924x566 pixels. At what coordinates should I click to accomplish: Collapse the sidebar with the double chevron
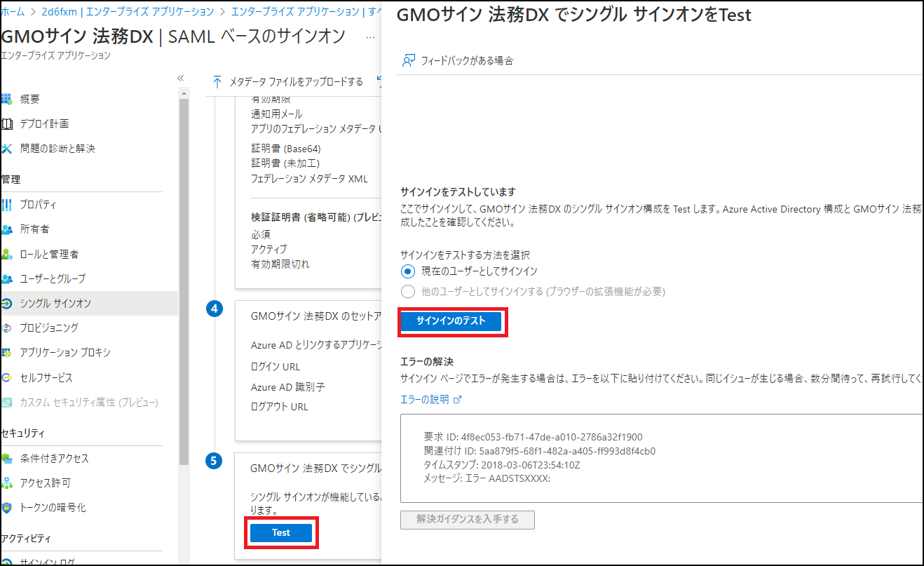coord(180,78)
